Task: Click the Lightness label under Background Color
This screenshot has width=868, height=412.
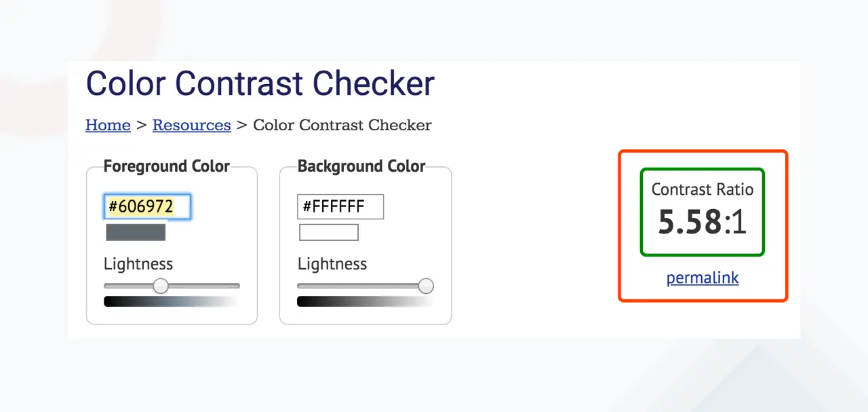Action: 332,264
